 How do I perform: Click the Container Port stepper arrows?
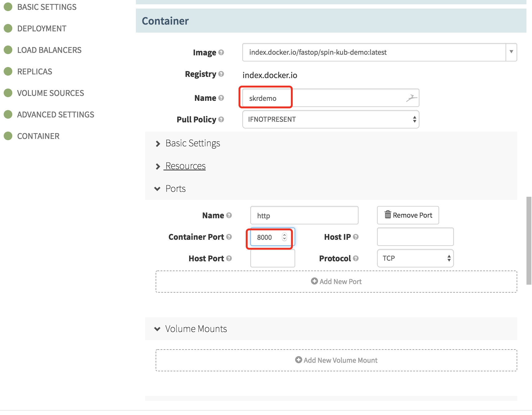pyautogui.click(x=284, y=237)
